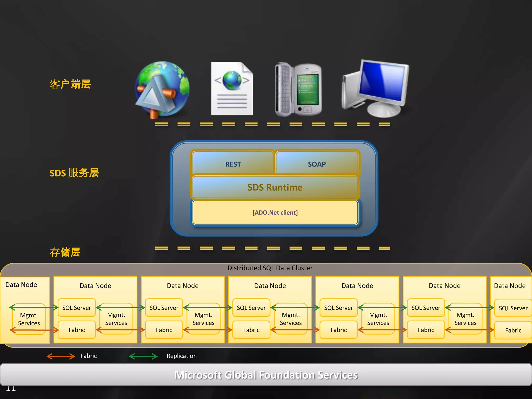Select Fabric box in the rightmost Data Node
Viewport: 532px width, 399px height.
[x=513, y=330]
